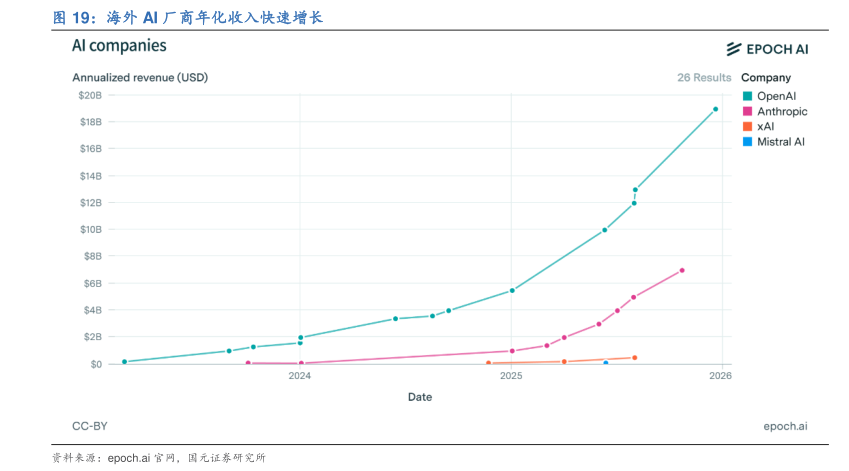Click the pink Anthropic legend swatch

(747, 111)
